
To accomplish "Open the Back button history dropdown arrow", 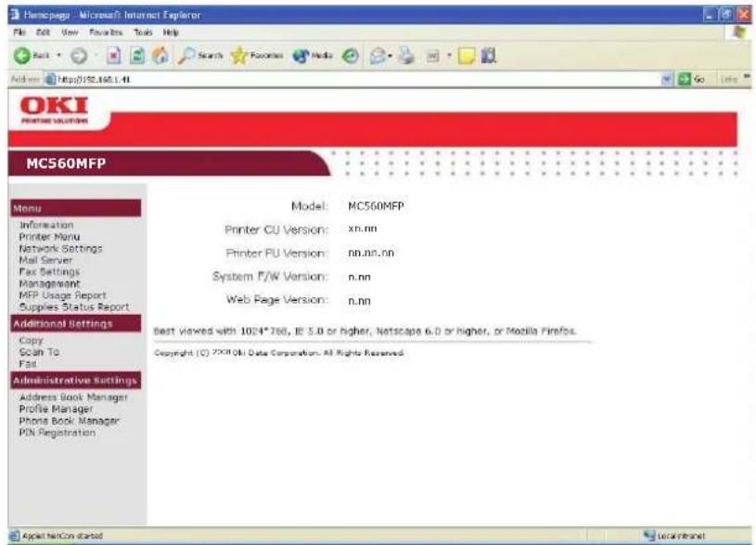I will coord(58,56).
